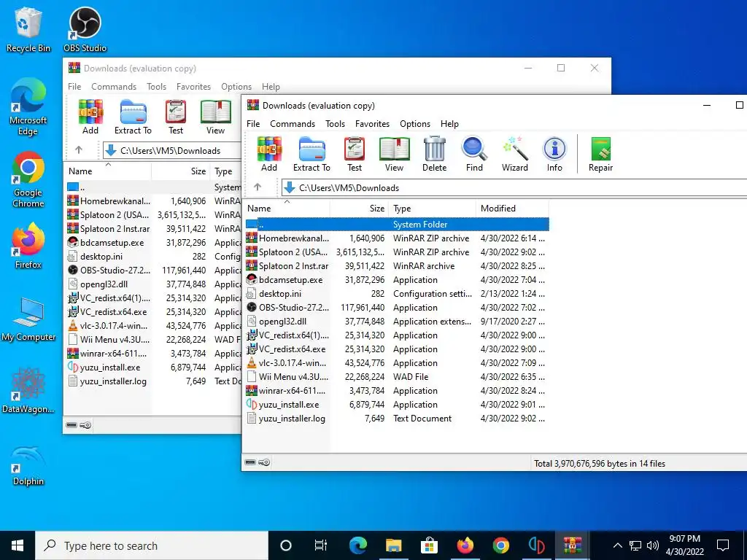This screenshot has height=560, width=747.
Task: Open Commands menu in background WinRAR window
Action: (114, 87)
